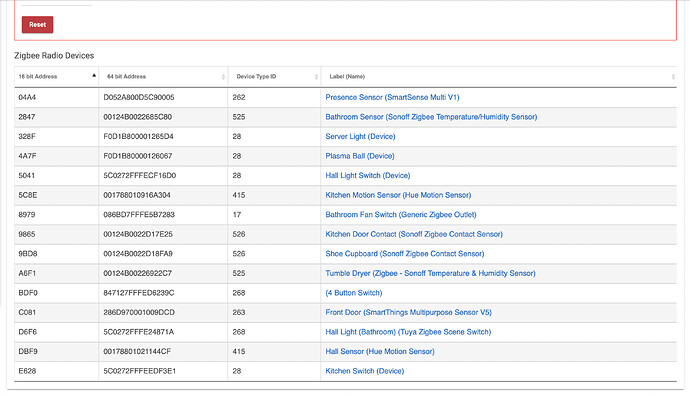
Task: Select 64 bit address 00124B00226922C7
Action: coord(137,273)
